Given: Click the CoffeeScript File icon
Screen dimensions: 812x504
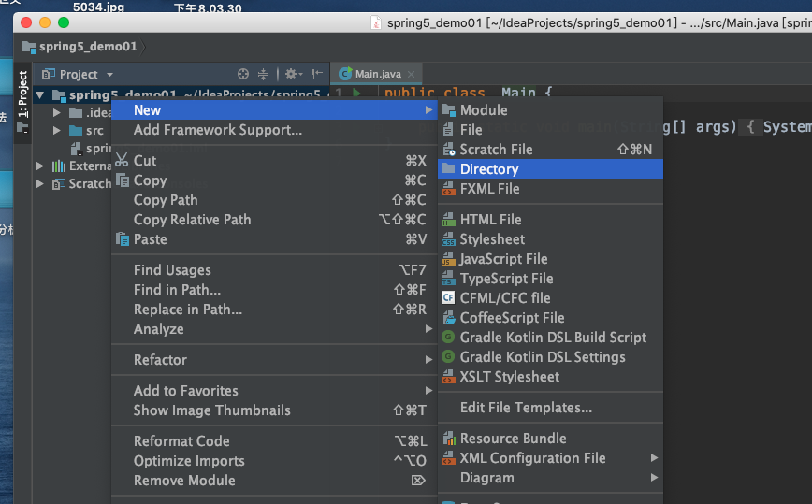Looking at the screenshot, I should coord(448,318).
